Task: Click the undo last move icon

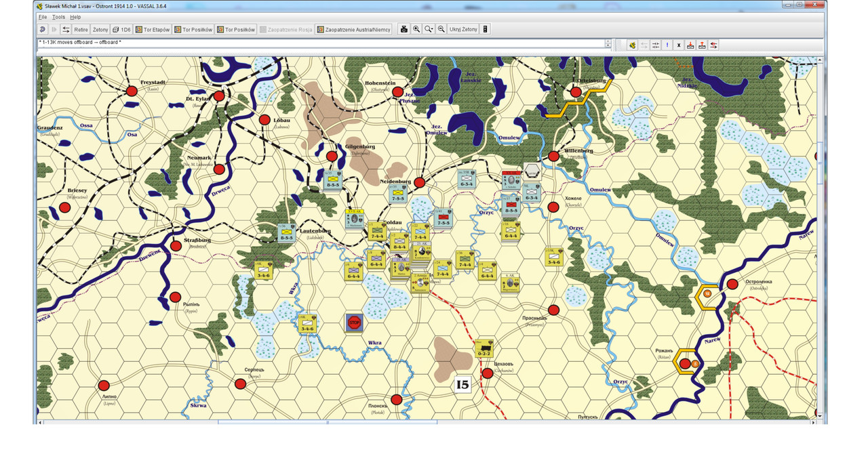Action: 42,29
